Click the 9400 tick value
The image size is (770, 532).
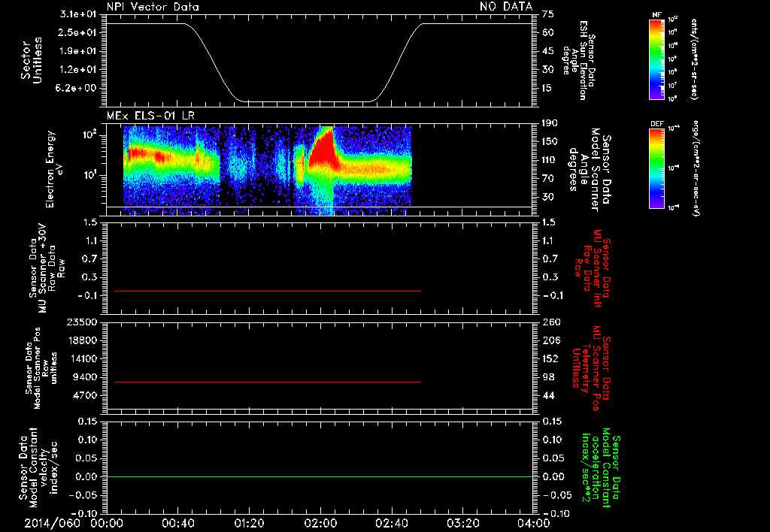click(86, 377)
